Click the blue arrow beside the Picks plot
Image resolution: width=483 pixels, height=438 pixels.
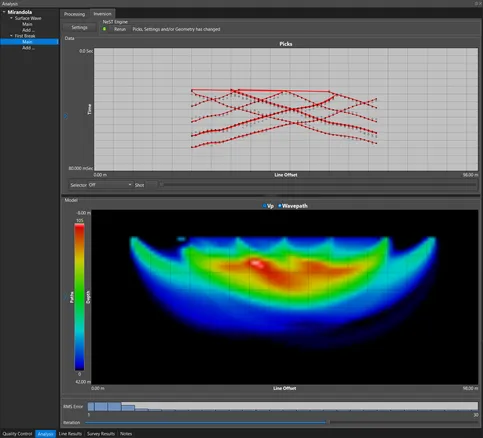point(66,116)
